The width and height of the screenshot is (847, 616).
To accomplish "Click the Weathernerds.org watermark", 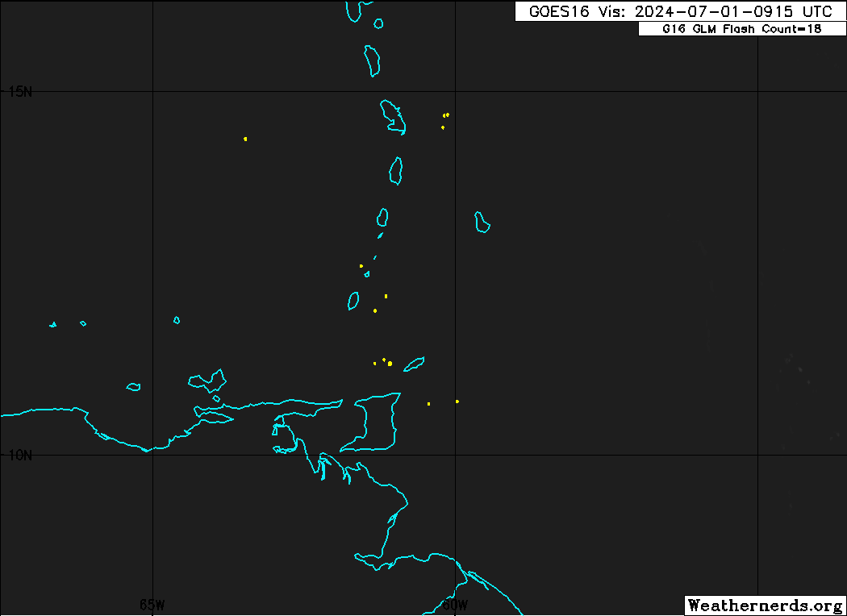I will [x=763, y=605].
